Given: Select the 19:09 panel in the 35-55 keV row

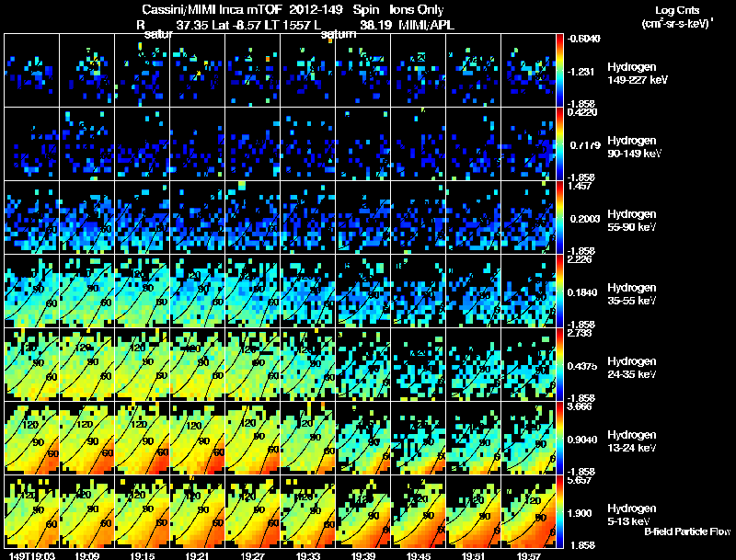Looking at the screenshot, I should point(86,291).
